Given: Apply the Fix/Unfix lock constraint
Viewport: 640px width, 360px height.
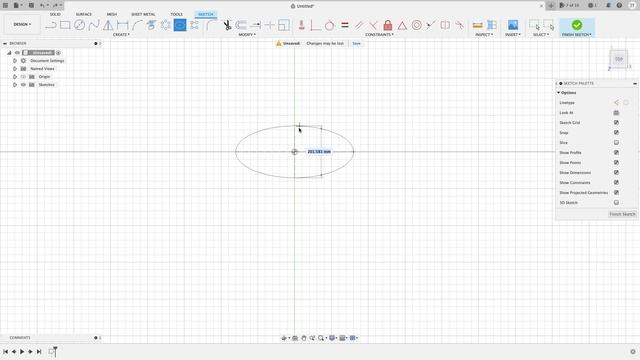Looking at the screenshot, I should (x=388, y=25).
